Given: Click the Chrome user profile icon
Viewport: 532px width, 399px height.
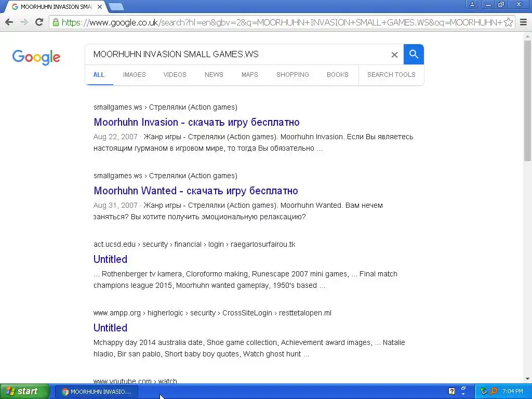Looking at the screenshot, I should coord(472,4).
